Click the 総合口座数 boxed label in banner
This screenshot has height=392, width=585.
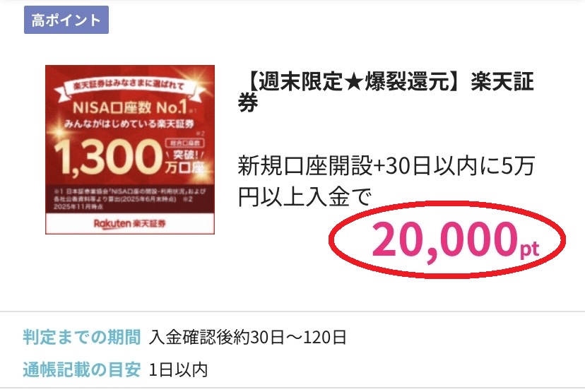[x=184, y=143]
